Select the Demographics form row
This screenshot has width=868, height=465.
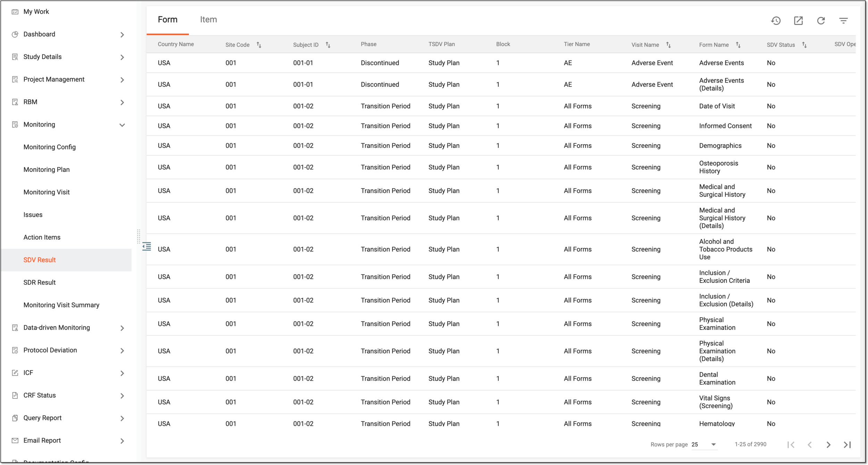point(501,146)
